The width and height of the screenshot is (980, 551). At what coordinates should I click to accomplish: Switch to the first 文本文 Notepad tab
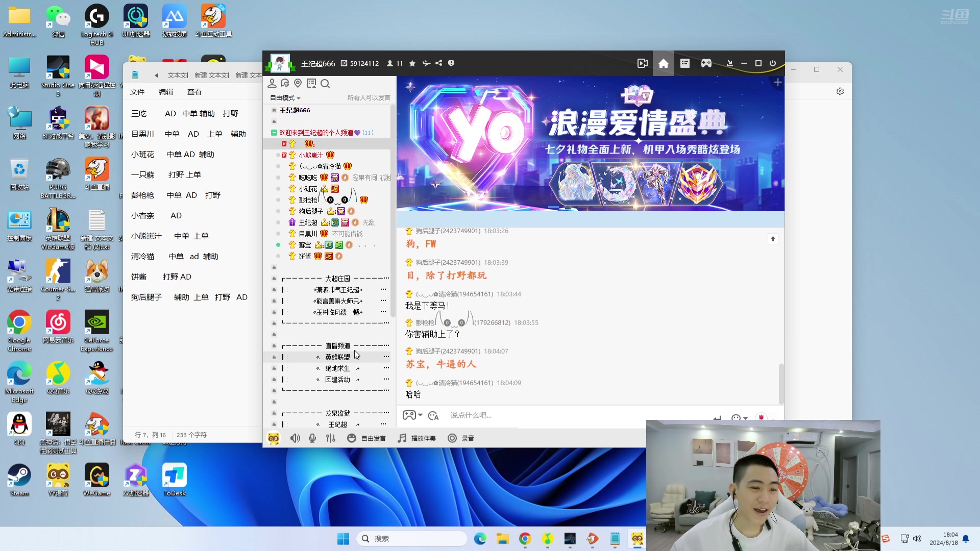point(178,76)
